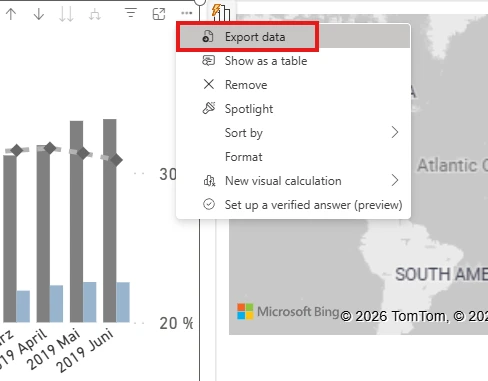
Task: Open focus mode icon
Action: [159, 14]
